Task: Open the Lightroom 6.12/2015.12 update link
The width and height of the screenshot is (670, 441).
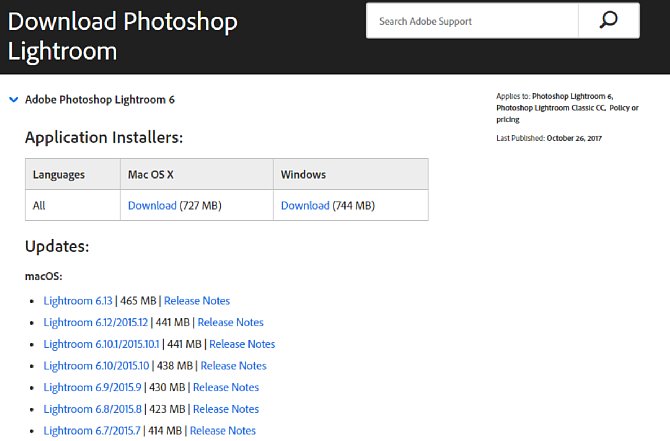Action: click(94, 322)
